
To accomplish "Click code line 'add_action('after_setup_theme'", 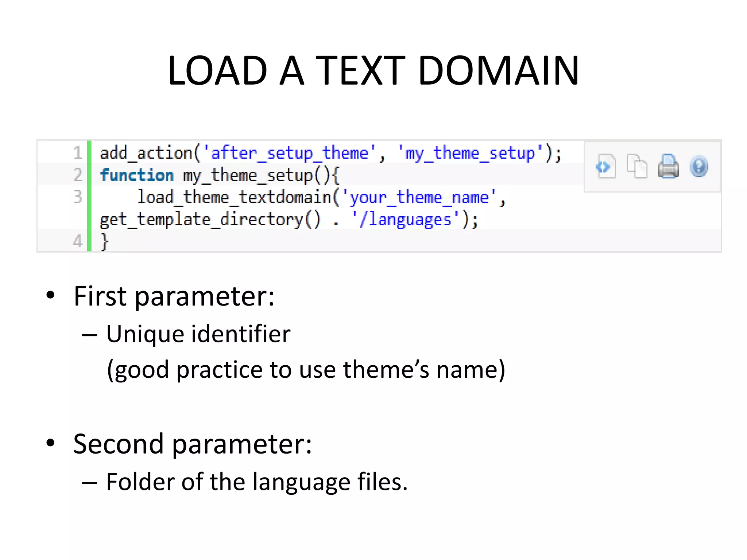I will coord(331,153).
